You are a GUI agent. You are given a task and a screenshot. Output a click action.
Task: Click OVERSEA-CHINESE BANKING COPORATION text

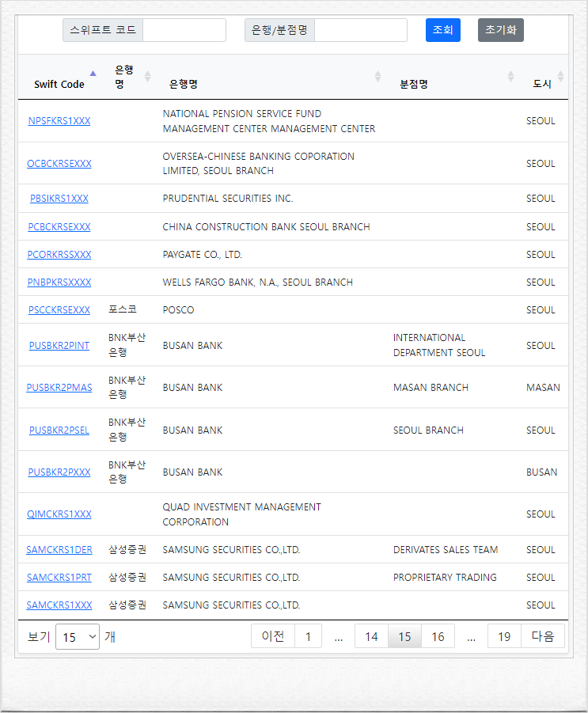(258, 157)
